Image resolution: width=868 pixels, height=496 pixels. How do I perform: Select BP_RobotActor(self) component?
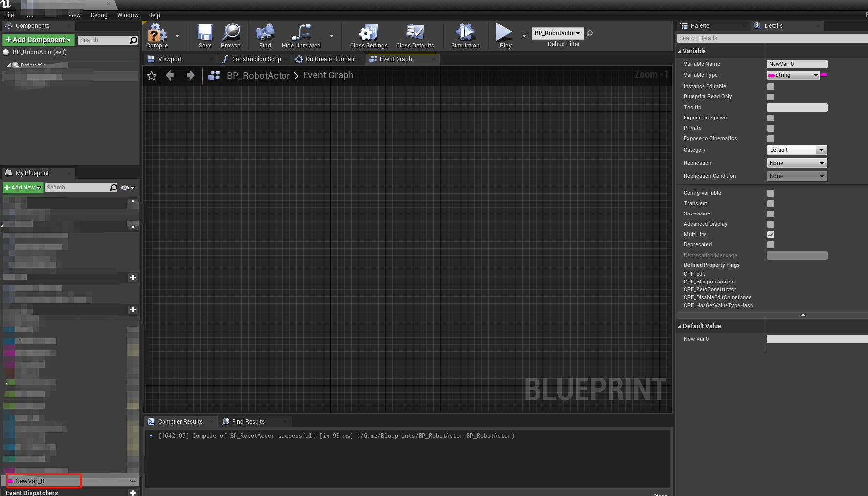point(40,52)
